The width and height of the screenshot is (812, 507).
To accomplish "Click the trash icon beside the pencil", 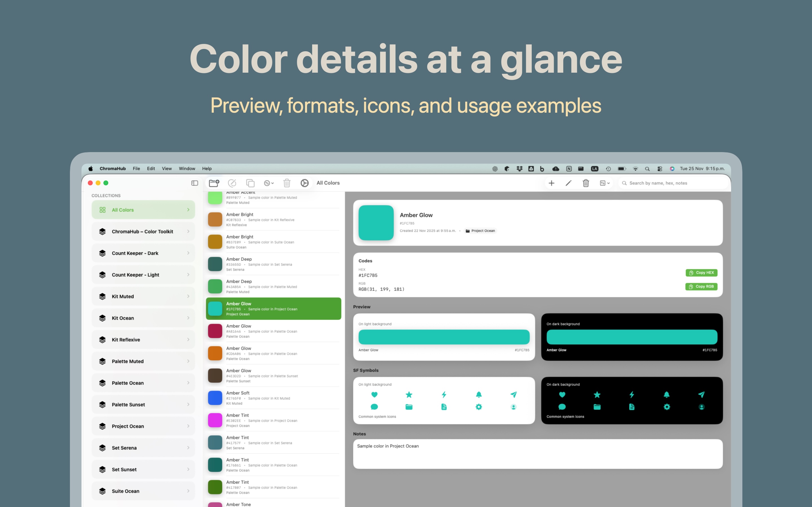I will click(x=586, y=183).
